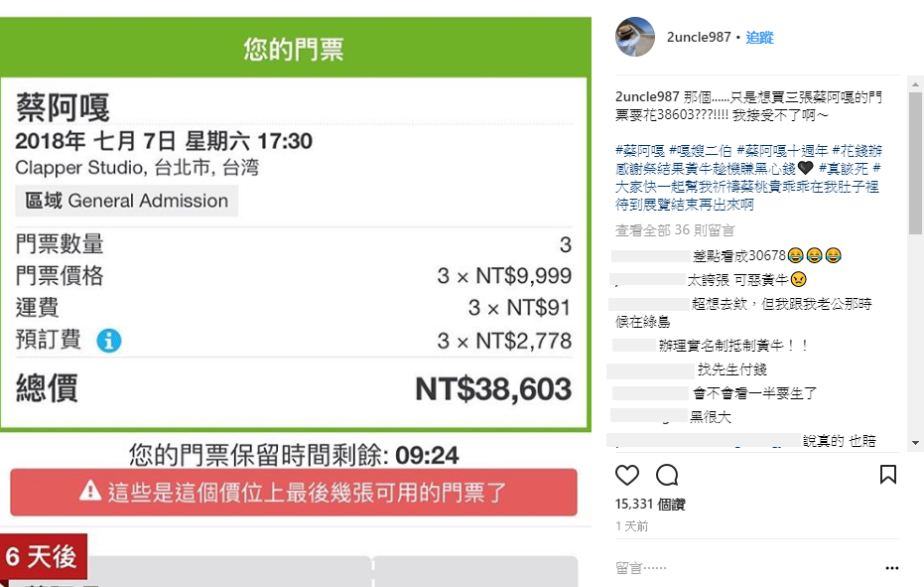Click the comment bubble icon
This screenshot has height=587, width=924.
[x=667, y=475]
